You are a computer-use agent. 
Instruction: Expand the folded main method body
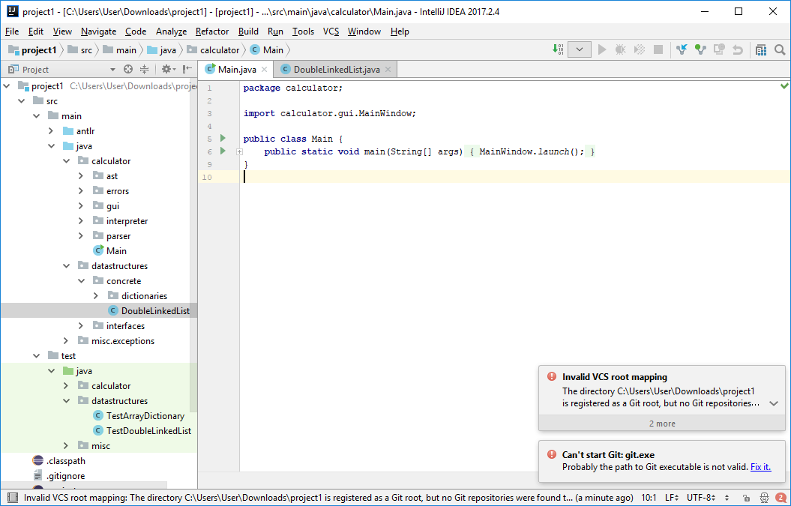pos(240,151)
